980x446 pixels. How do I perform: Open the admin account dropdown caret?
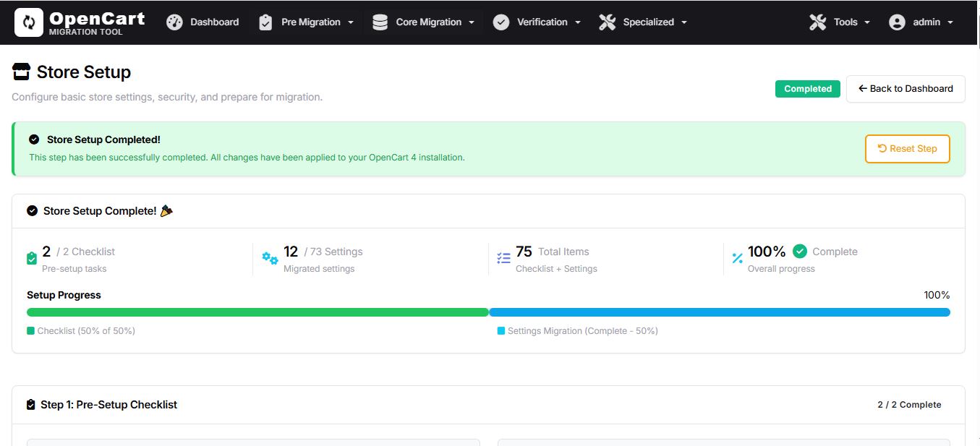click(x=950, y=22)
